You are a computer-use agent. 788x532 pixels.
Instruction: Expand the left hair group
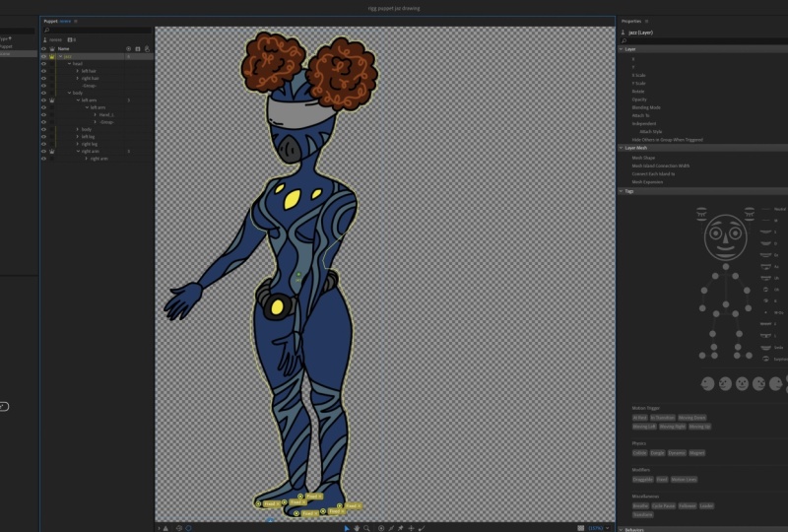pos(78,71)
